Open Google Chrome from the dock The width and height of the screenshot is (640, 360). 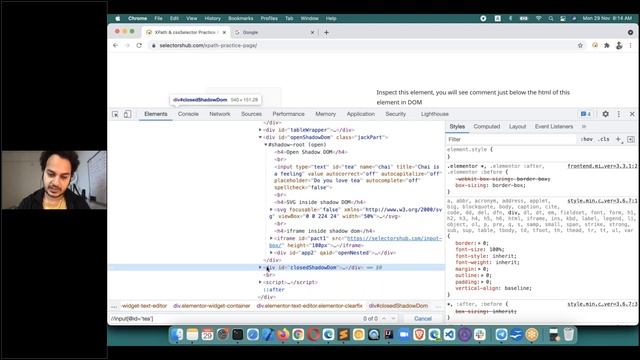pyautogui.click(x=298, y=335)
